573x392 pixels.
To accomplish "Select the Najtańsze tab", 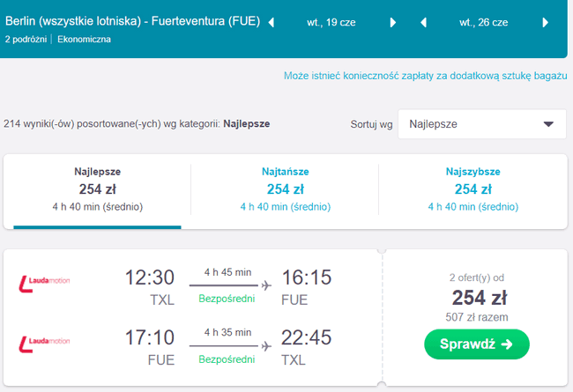I will 285,190.
